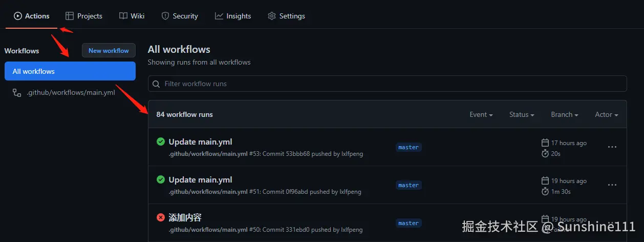Click the green success icon for run #51

[x=161, y=179]
